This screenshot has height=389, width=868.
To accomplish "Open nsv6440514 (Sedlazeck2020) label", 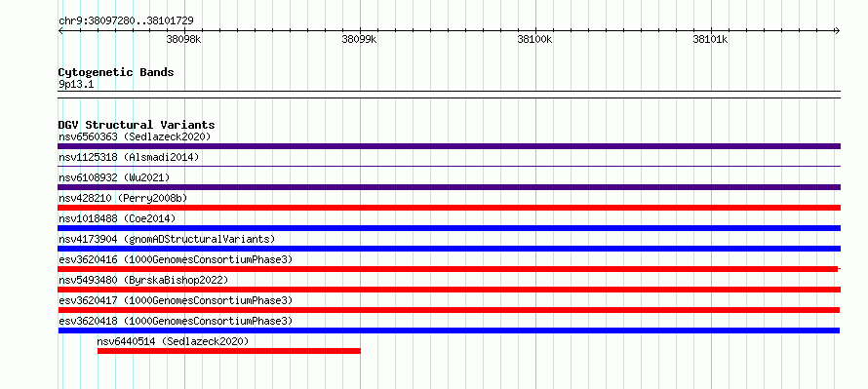I will click(x=173, y=341).
